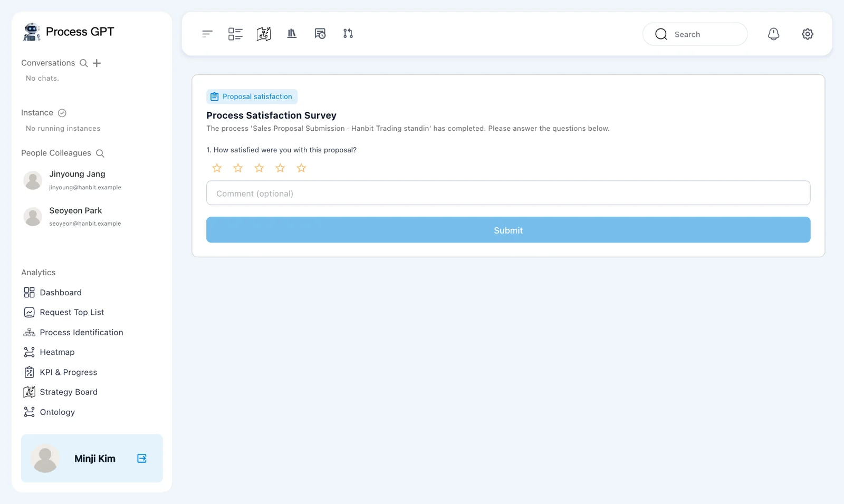Image resolution: width=844 pixels, height=504 pixels.
Task: Rate the proposal two stars
Action: [238, 168]
